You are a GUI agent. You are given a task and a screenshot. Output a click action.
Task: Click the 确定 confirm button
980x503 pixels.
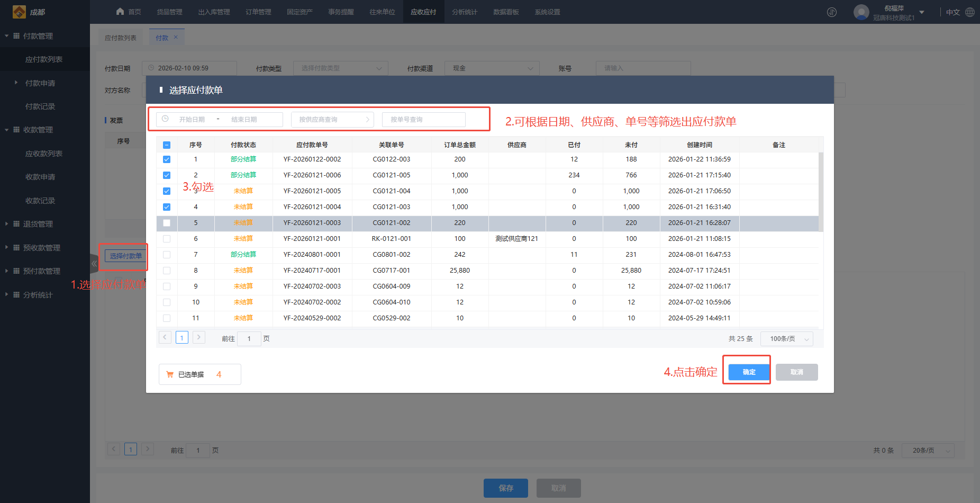(749, 372)
